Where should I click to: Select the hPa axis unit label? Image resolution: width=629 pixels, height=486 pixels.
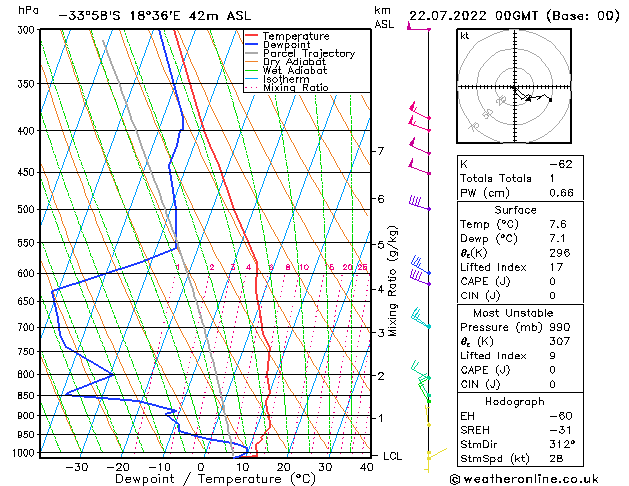[x=28, y=10]
